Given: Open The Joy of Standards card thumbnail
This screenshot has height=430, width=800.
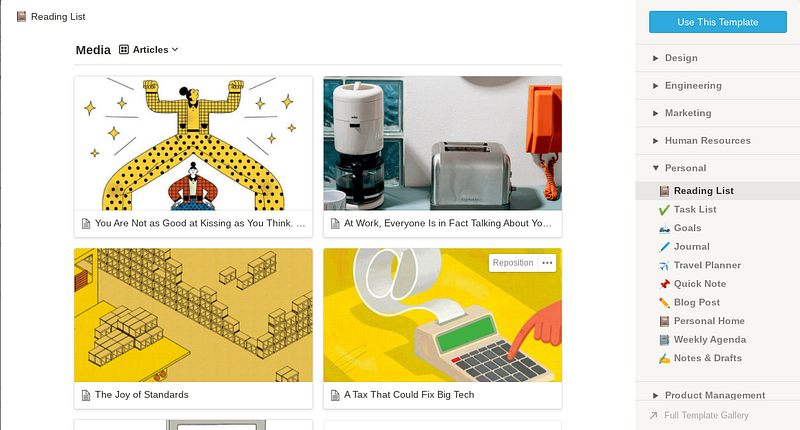Looking at the screenshot, I should click(x=193, y=315).
